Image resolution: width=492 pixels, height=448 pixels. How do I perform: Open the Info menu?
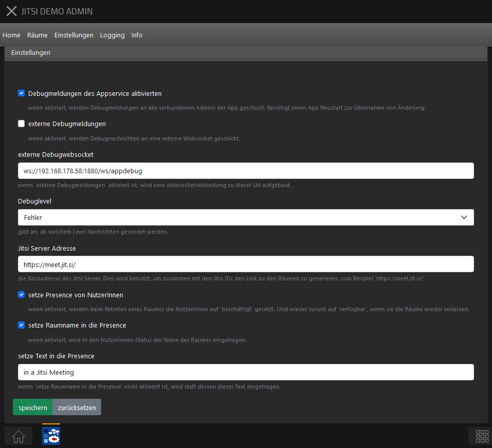(137, 35)
